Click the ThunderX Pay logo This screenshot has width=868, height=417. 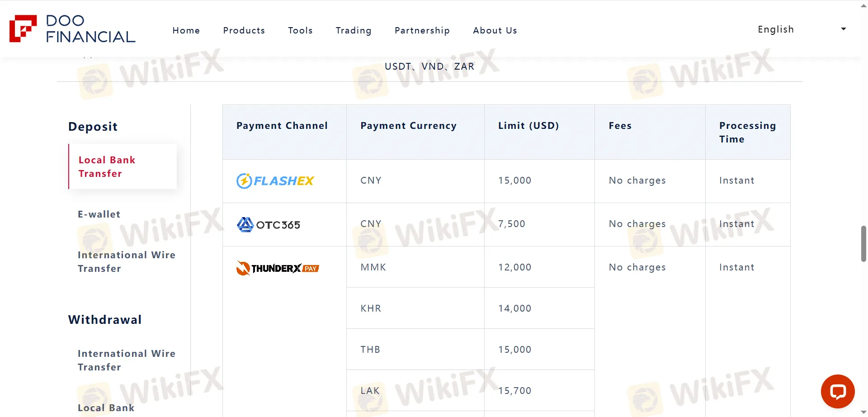click(278, 268)
